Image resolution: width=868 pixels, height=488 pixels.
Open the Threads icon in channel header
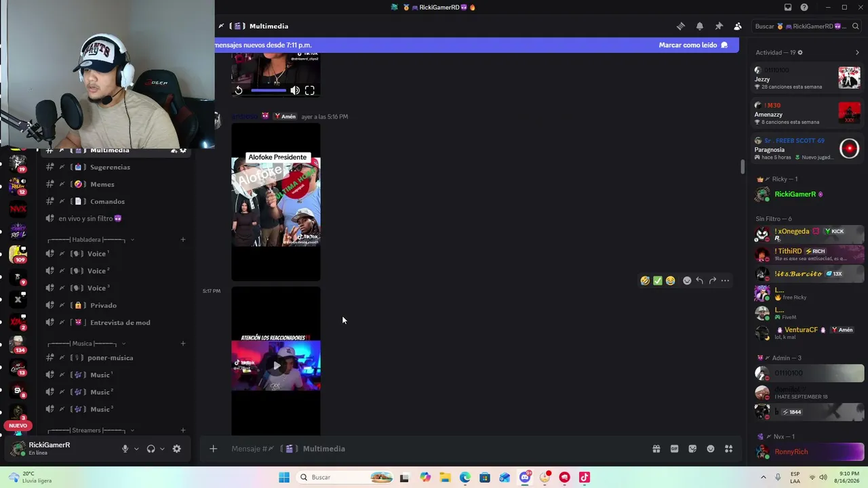[681, 26]
